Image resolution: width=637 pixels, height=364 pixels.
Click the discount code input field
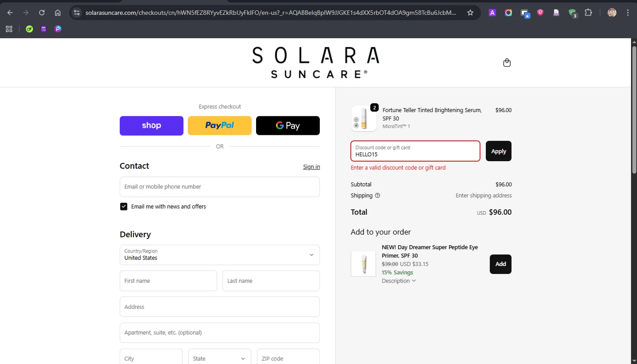coord(415,151)
